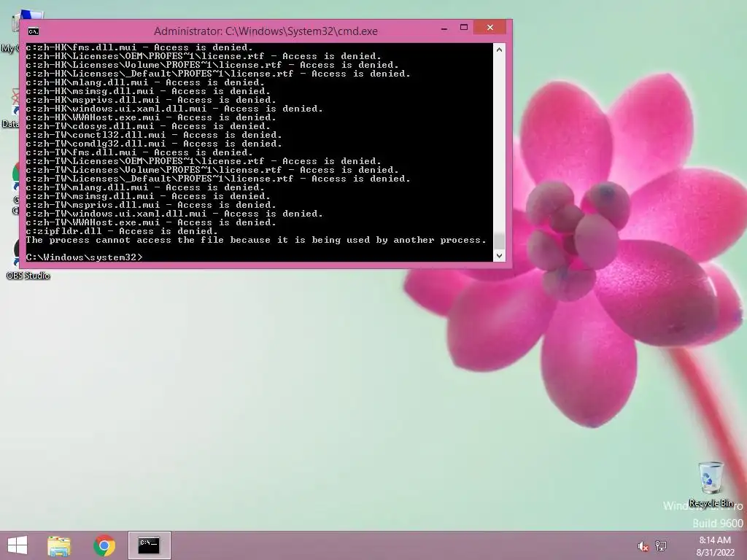This screenshot has height=560, width=747.
Task: Launch Google Chrome from the taskbar
Action: (104, 545)
